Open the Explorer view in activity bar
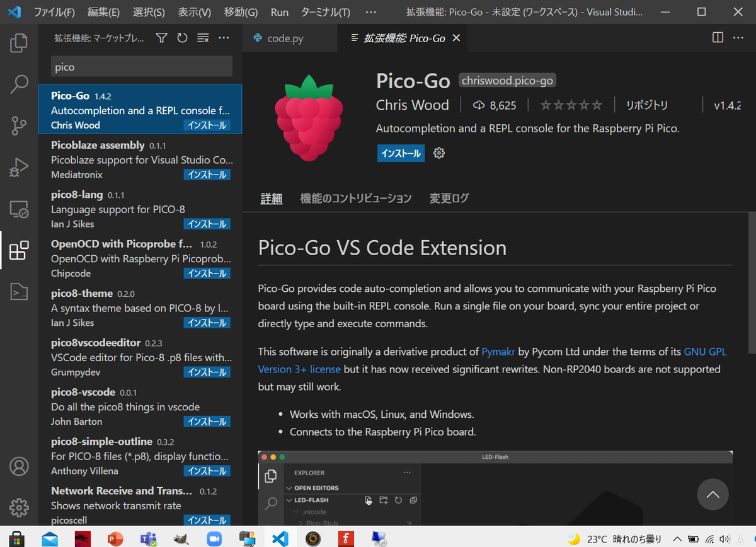Viewport: 756px width, 547px height. pos(19,43)
